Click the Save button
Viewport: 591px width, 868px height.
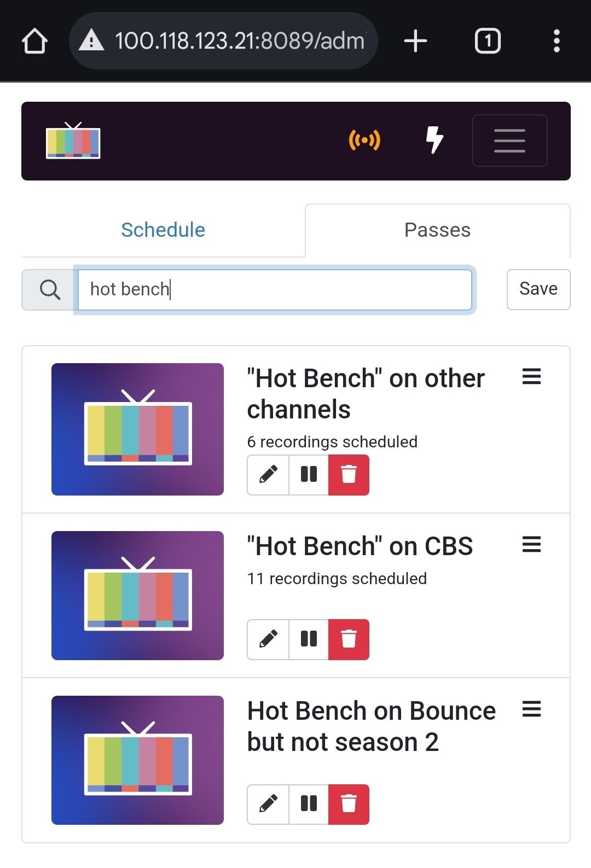[538, 289]
